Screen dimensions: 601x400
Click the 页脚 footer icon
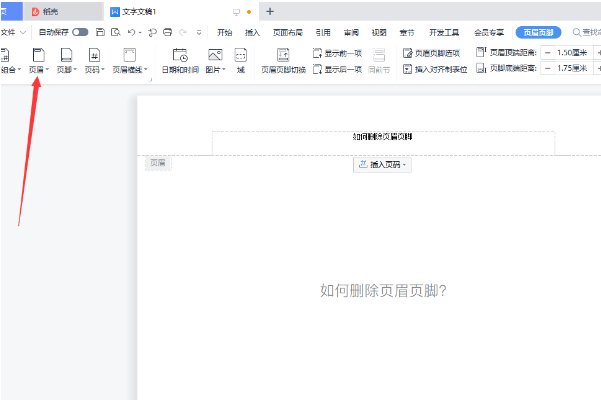pyautogui.click(x=66, y=55)
